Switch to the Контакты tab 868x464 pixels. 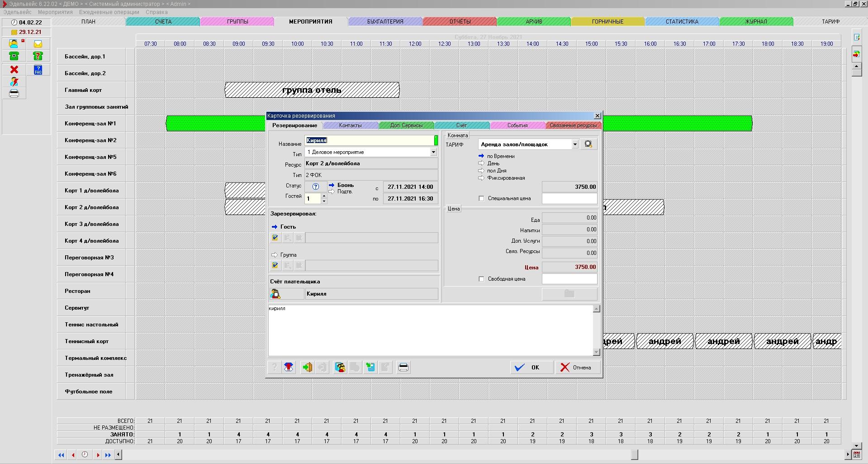[x=351, y=125]
